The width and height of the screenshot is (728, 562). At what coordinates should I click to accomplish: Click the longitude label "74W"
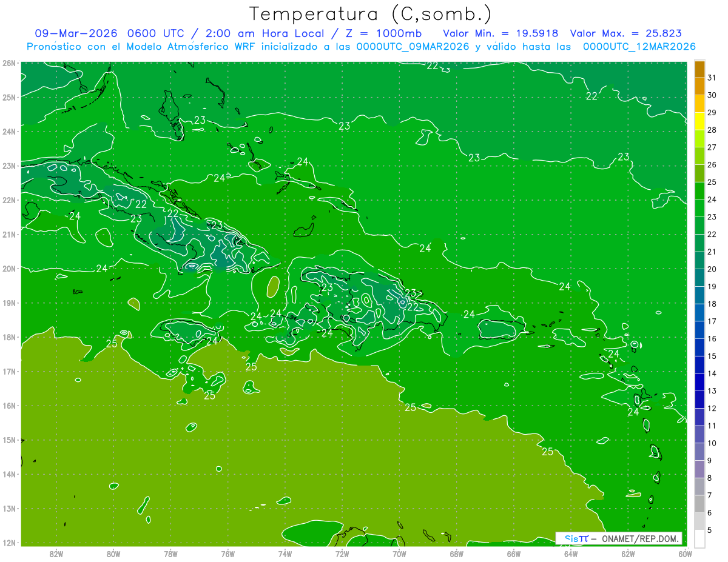point(285,554)
